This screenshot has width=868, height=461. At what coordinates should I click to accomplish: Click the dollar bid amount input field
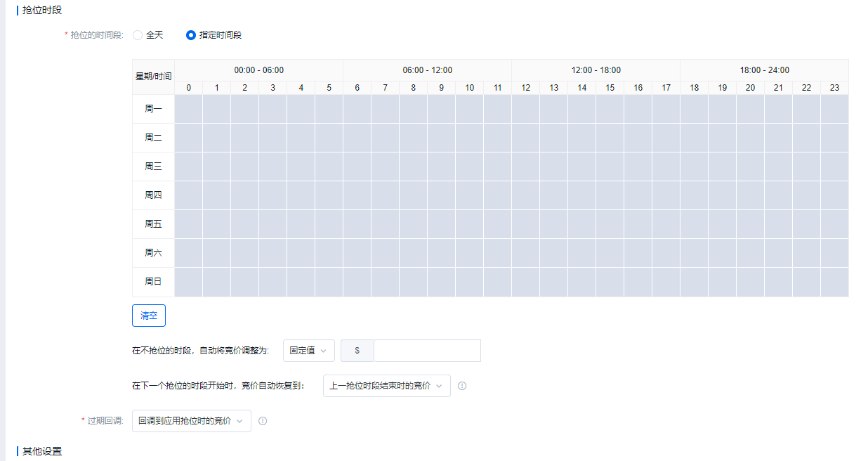click(427, 351)
